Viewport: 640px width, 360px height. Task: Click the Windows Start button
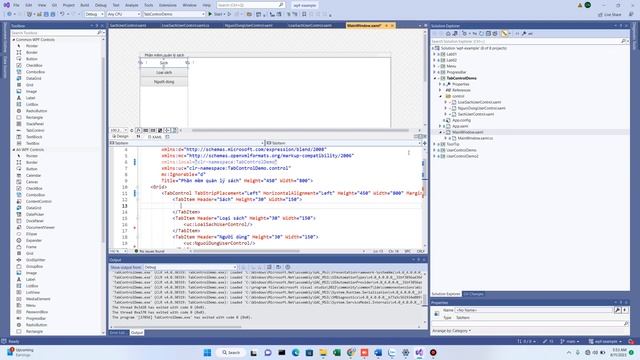click(x=207, y=353)
